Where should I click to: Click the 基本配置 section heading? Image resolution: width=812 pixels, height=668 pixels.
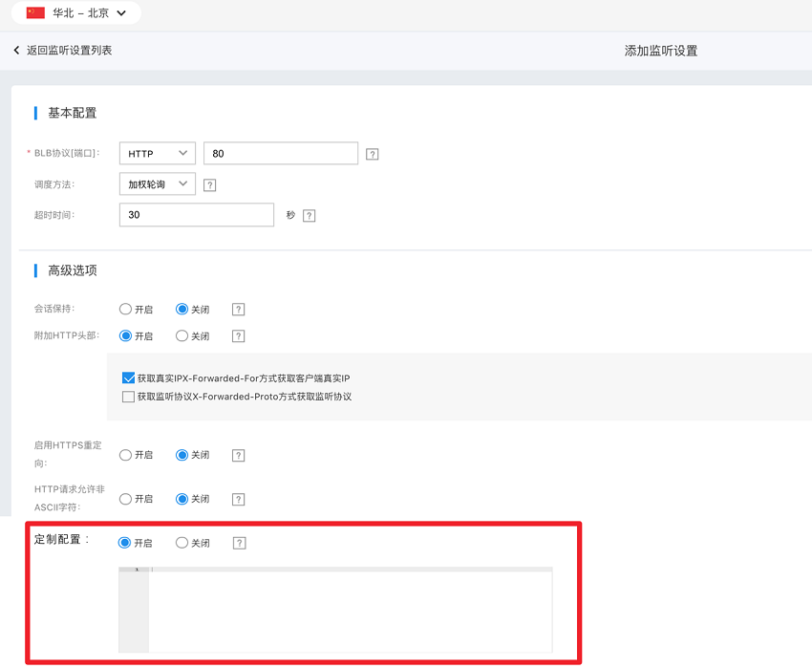73,113
